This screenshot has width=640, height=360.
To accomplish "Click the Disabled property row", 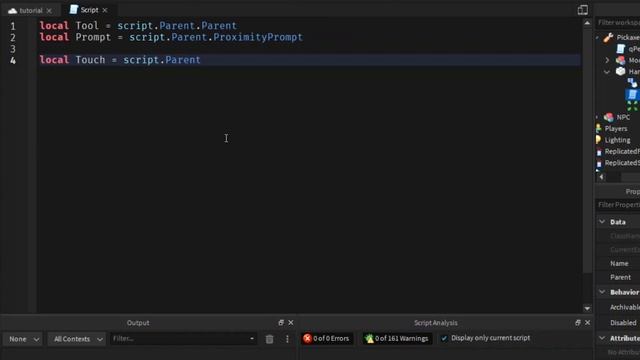I will tap(618, 322).
